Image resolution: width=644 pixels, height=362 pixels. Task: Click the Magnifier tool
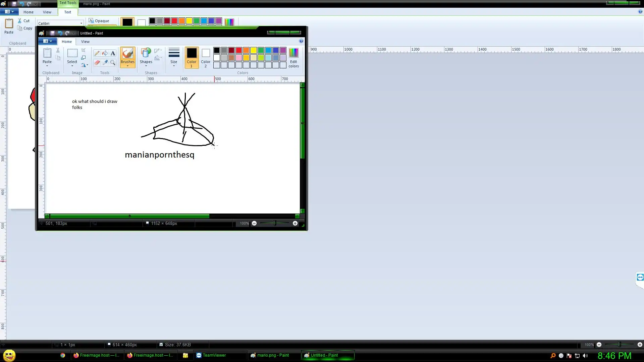[113, 62]
